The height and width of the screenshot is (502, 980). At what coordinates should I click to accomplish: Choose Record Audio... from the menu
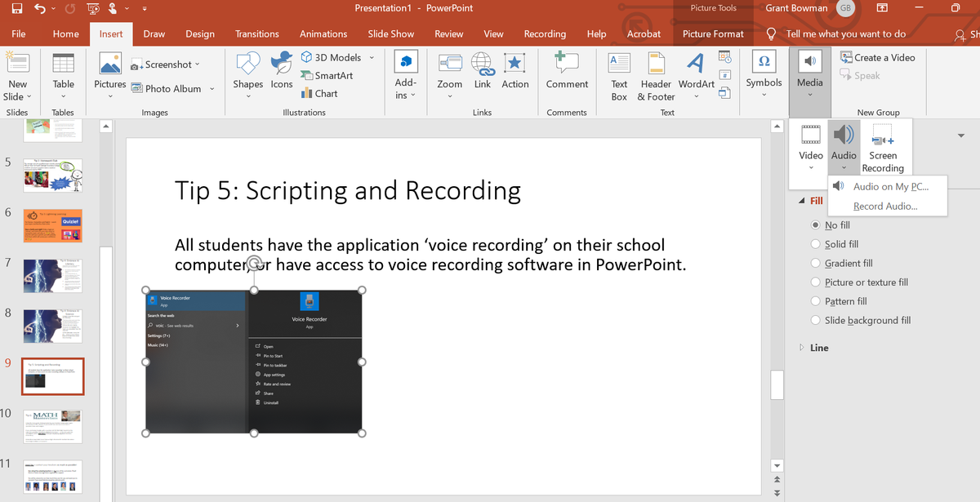(884, 207)
